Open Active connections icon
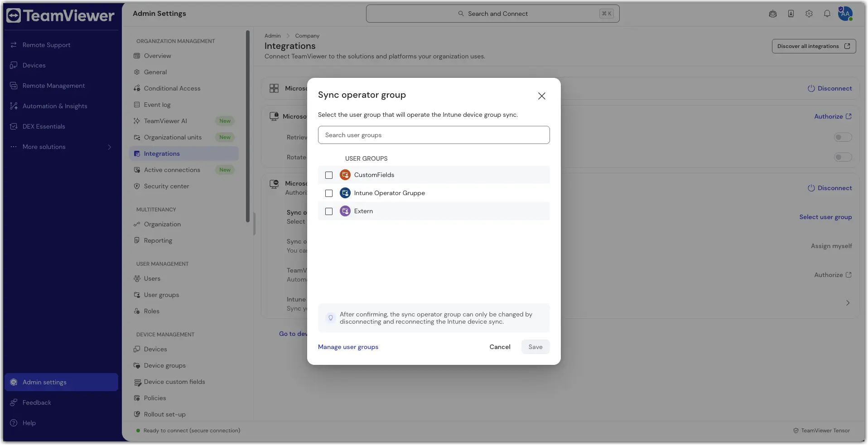Viewport: 868px width, 445px height. coord(137,170)
